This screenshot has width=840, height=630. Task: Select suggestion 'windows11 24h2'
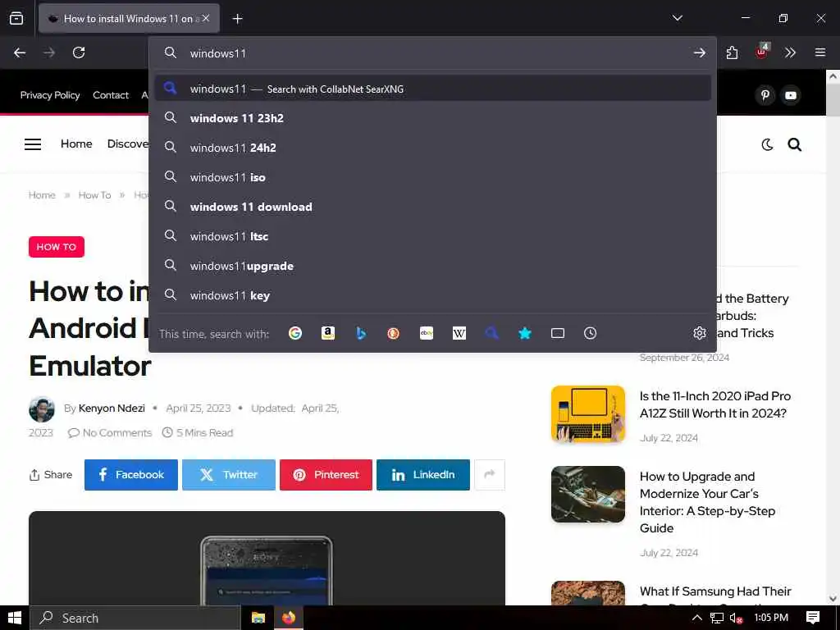tap(433, 148)
